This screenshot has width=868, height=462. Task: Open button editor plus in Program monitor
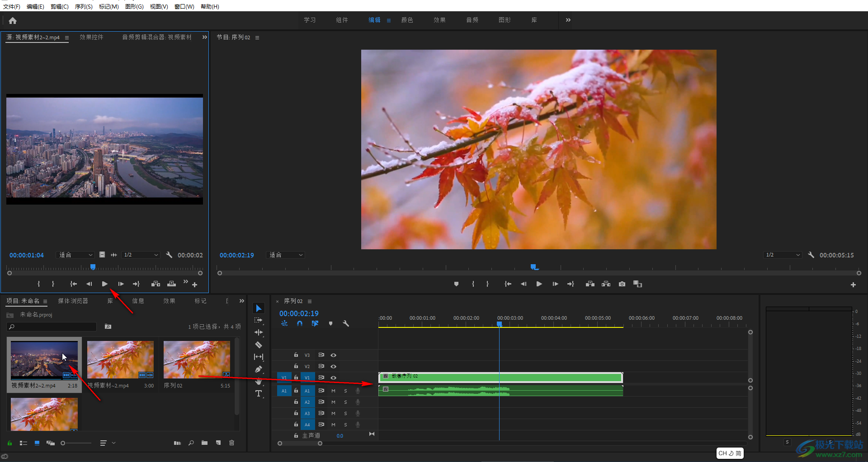853,285
